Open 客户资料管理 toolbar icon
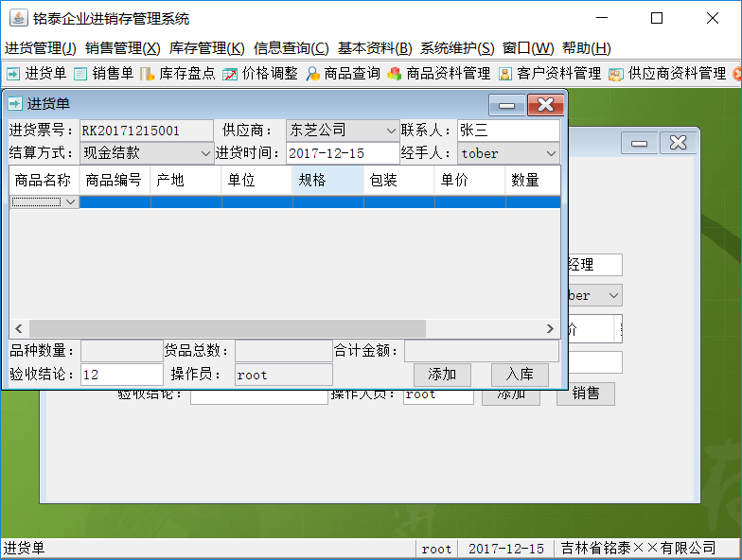 click(549, 74)
